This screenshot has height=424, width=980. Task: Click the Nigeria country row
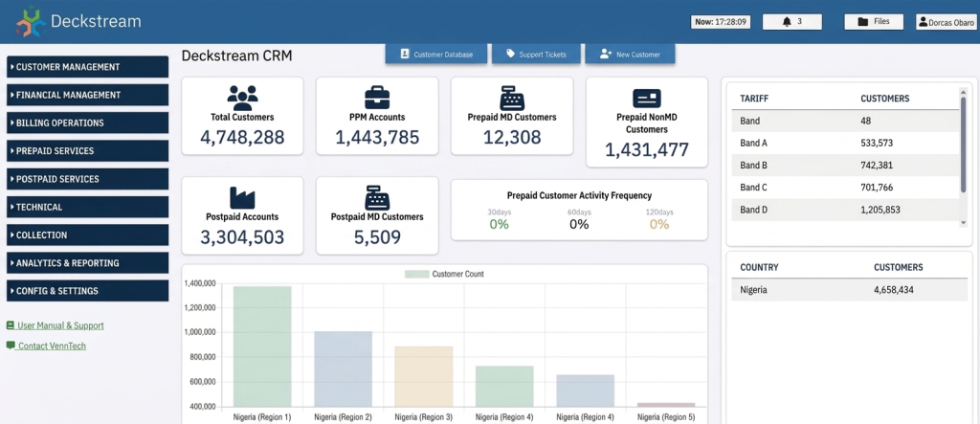click(850, 290)
